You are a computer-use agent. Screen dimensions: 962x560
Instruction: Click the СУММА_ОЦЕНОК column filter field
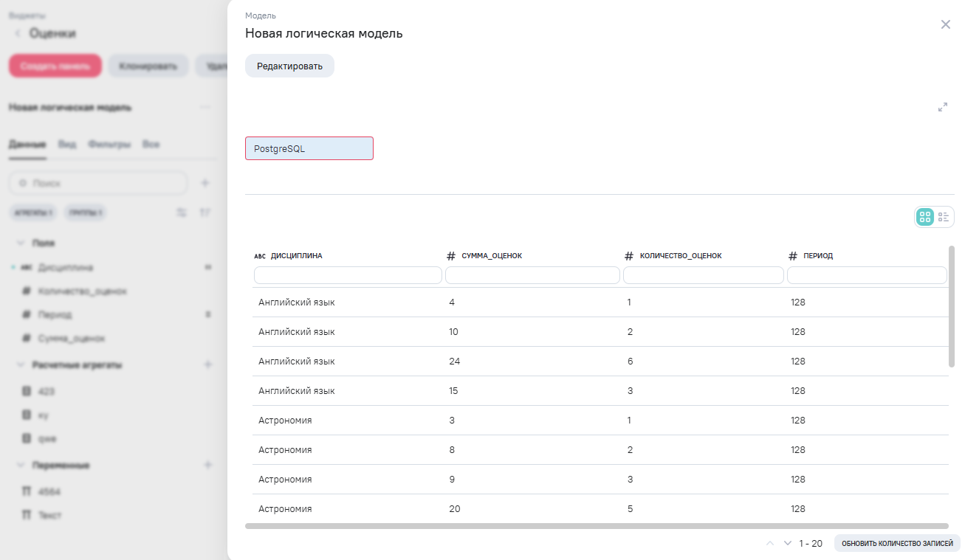pyautogui.click(x=532, y=275)
